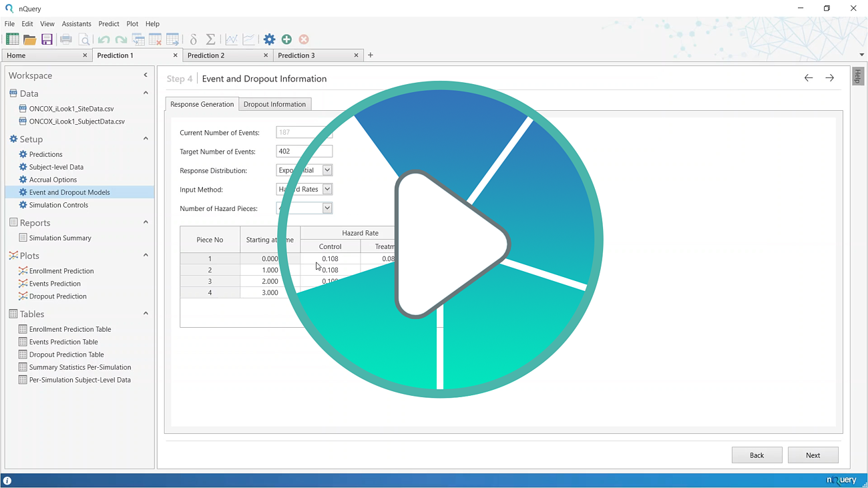
Task: Switch to the Prediction 2 tab
Action: [x=206, y=55]
